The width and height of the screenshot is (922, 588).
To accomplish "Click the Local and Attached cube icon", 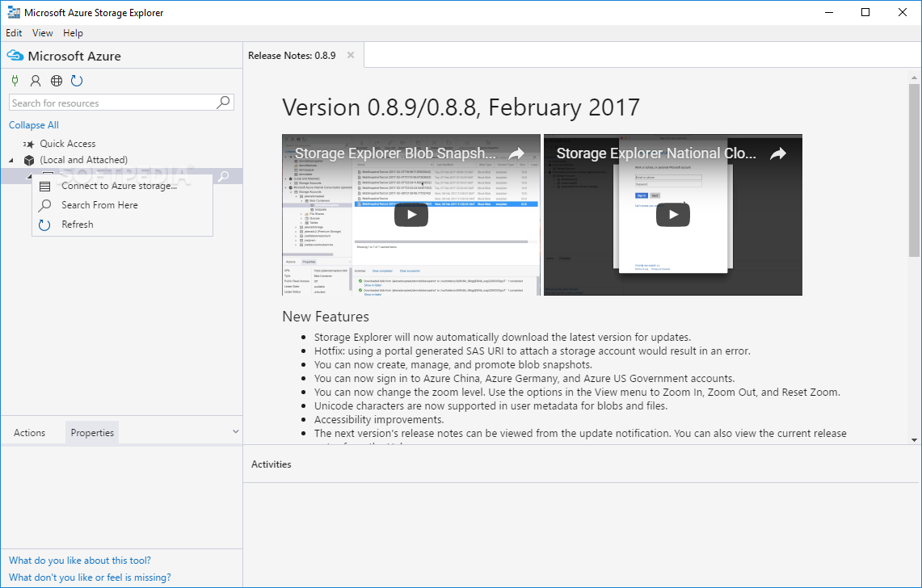I will tap(29, 160).
